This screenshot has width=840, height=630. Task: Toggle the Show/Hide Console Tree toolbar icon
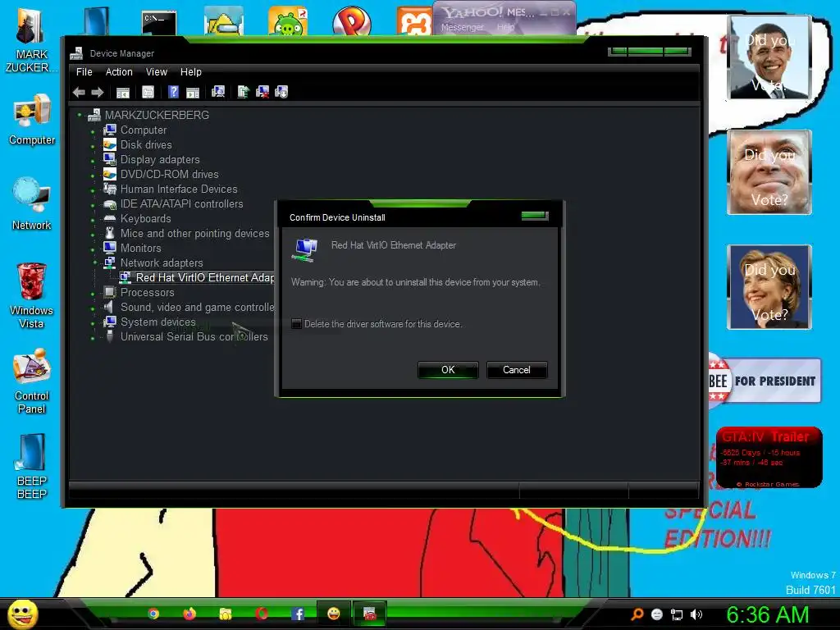pos(123,92)
